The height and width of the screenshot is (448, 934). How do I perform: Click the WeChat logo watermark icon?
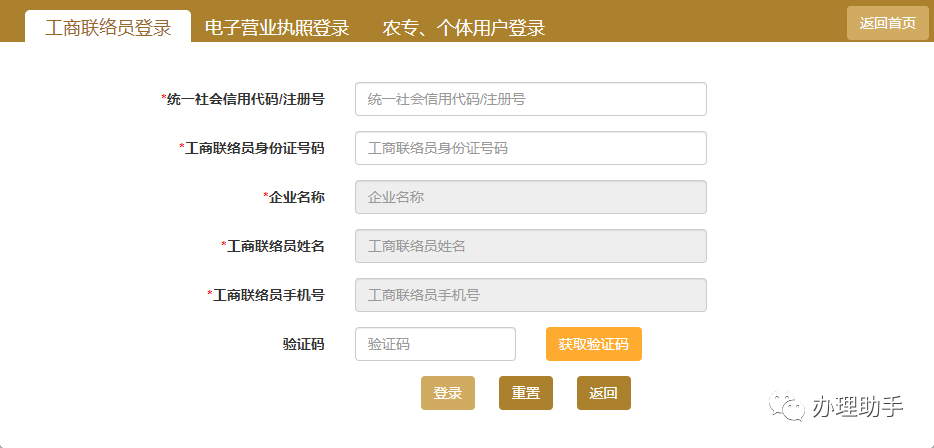pos(785,406)
